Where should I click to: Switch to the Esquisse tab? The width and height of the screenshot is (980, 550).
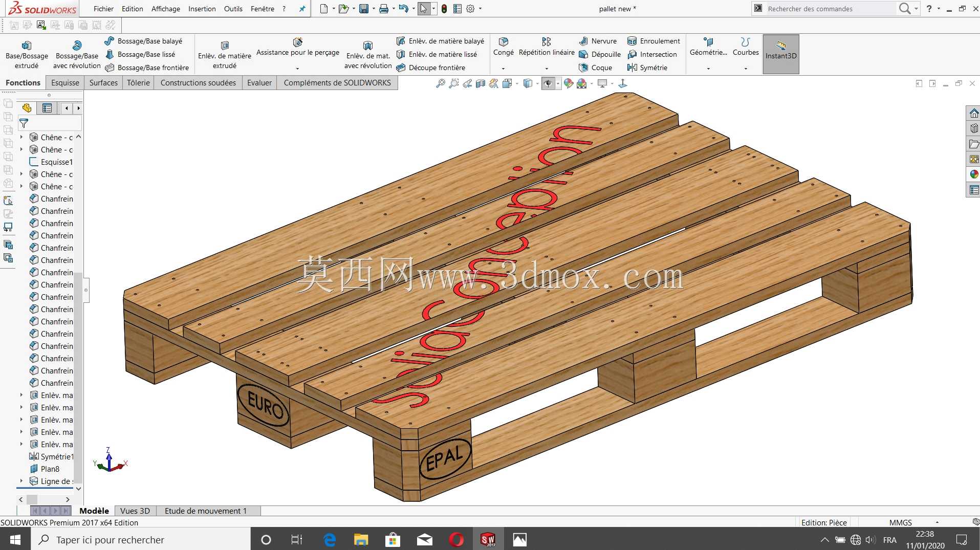65,82
